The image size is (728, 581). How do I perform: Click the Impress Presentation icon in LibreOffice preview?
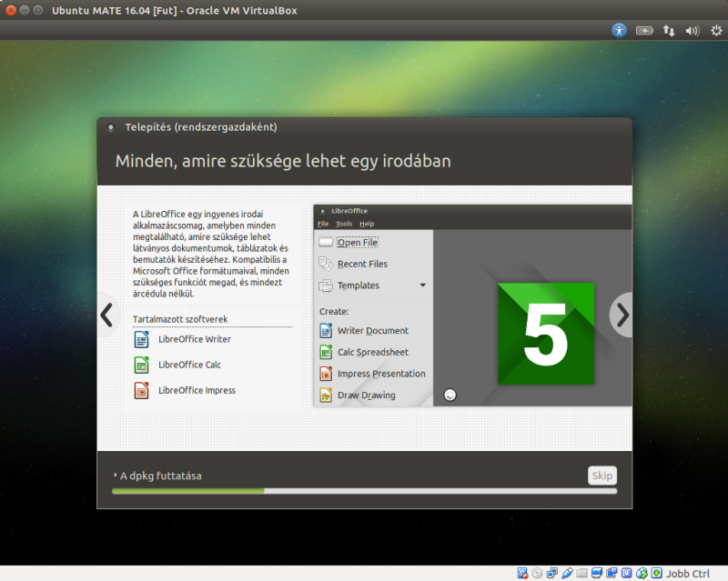(x=326, y=374)
